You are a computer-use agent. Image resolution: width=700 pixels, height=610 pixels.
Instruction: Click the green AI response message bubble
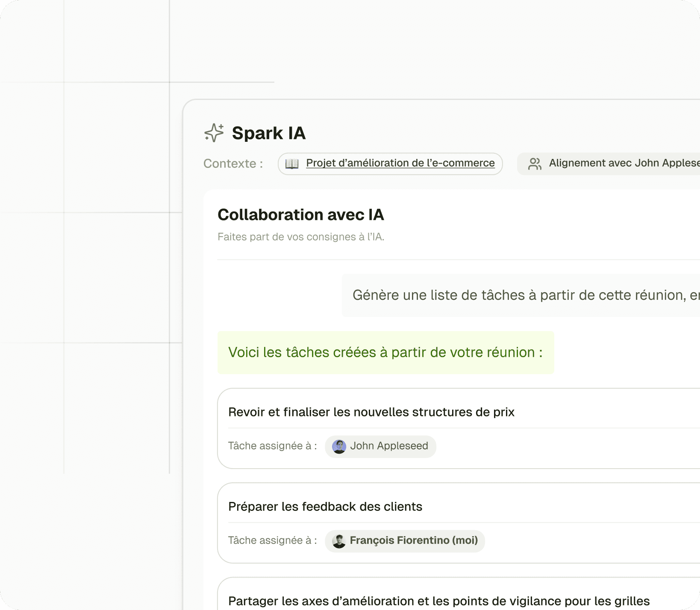[385, 352]
